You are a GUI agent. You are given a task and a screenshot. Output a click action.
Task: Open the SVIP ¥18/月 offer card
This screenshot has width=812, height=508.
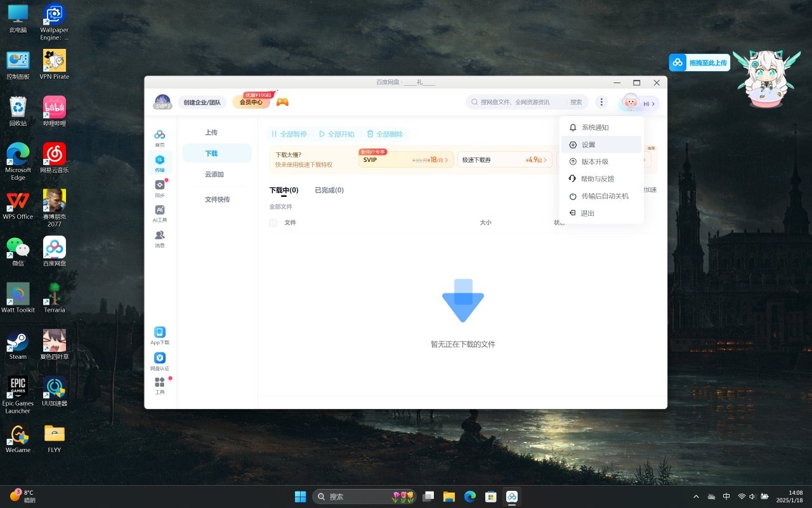(406, 160)
